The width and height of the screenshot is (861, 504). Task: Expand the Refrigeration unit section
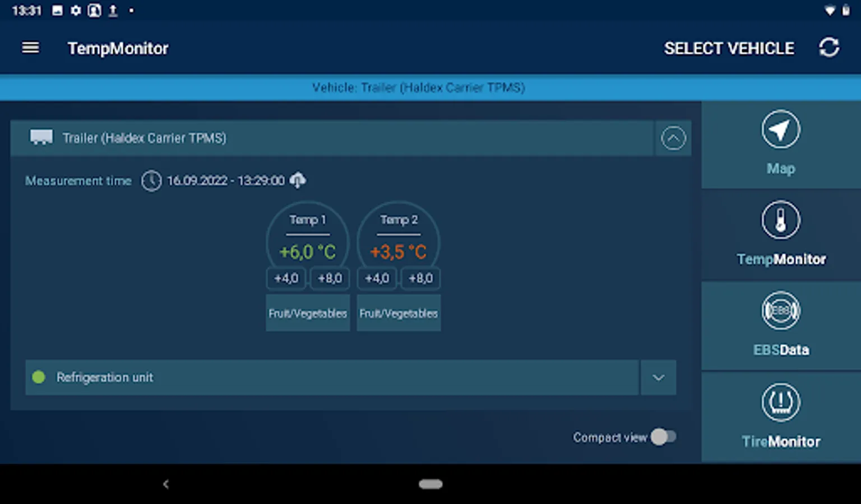tap(659, 377)
